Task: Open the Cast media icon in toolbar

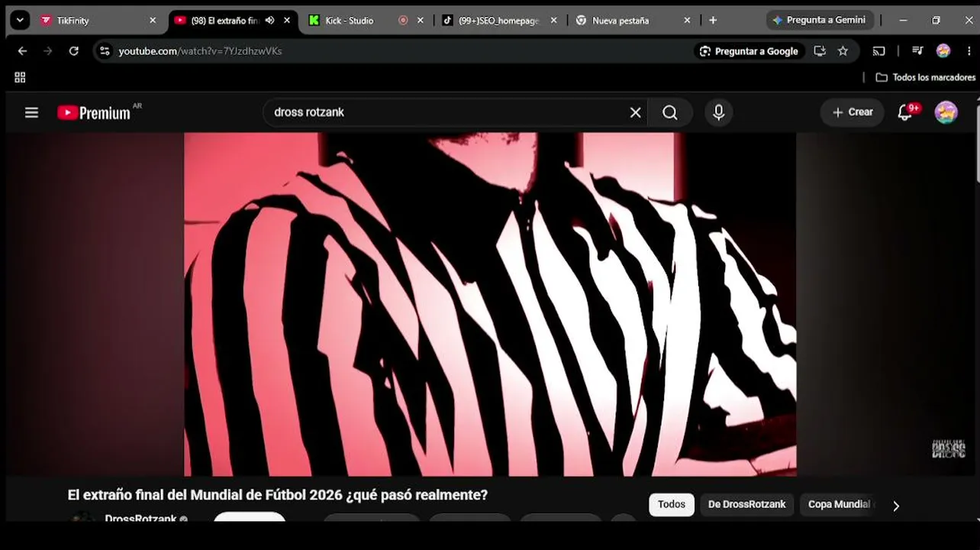Action: (879, 51)
